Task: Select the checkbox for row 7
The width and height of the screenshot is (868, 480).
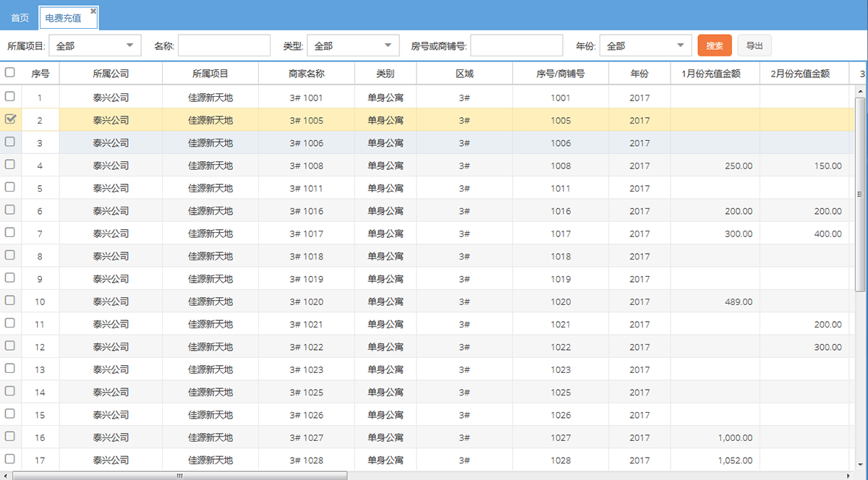Action: 10,232
